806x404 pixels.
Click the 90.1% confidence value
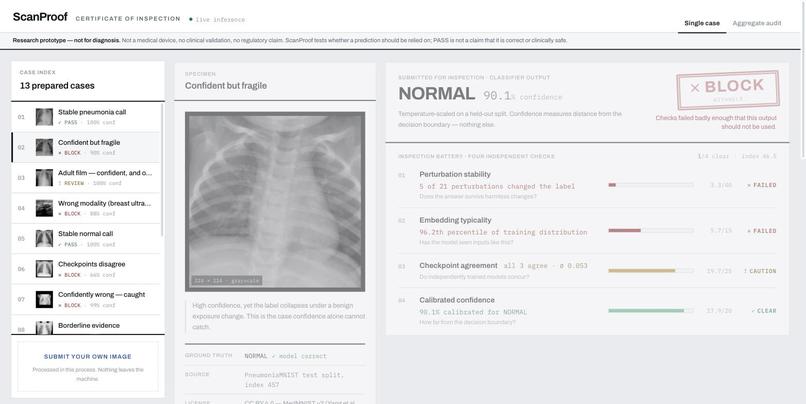pyautogui.click(x=522, y=96)
